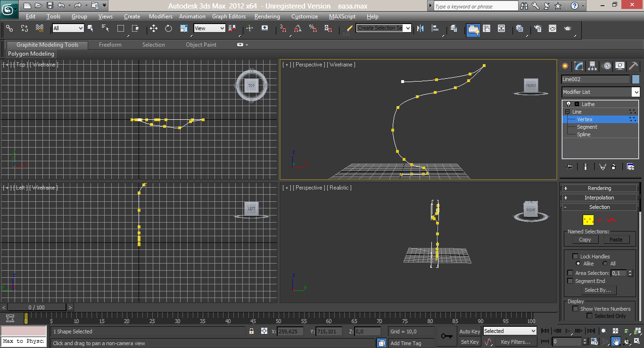The image size is (644, 348).
Task: Toggle 3D Snaps magnet icon
Action: (x=283, y=28)
